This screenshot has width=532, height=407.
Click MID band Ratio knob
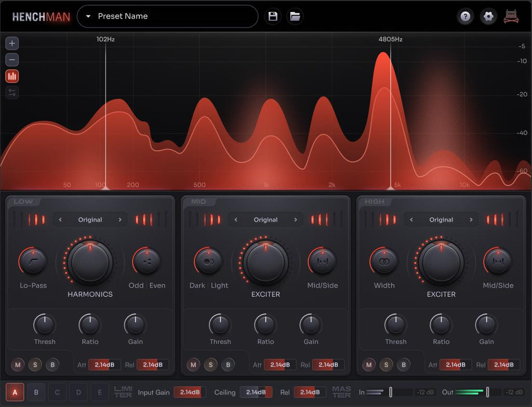click(x=265, y=324)
